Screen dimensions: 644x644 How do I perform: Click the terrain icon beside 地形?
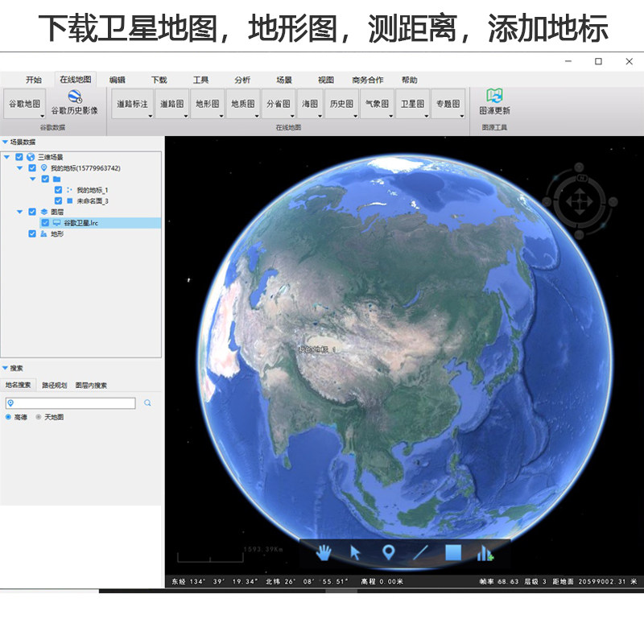[x=43, y=233]
